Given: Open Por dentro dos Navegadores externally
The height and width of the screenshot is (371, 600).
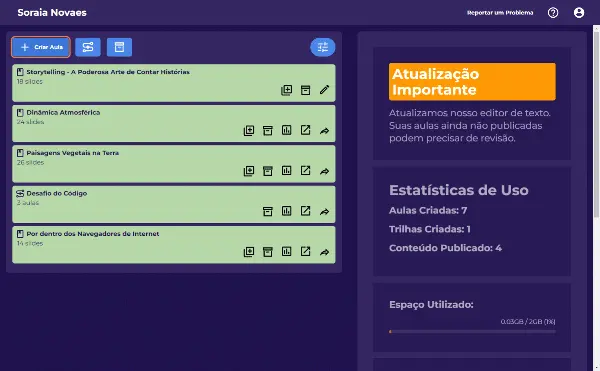Looking at the screenshot, I should pos(305,252).
